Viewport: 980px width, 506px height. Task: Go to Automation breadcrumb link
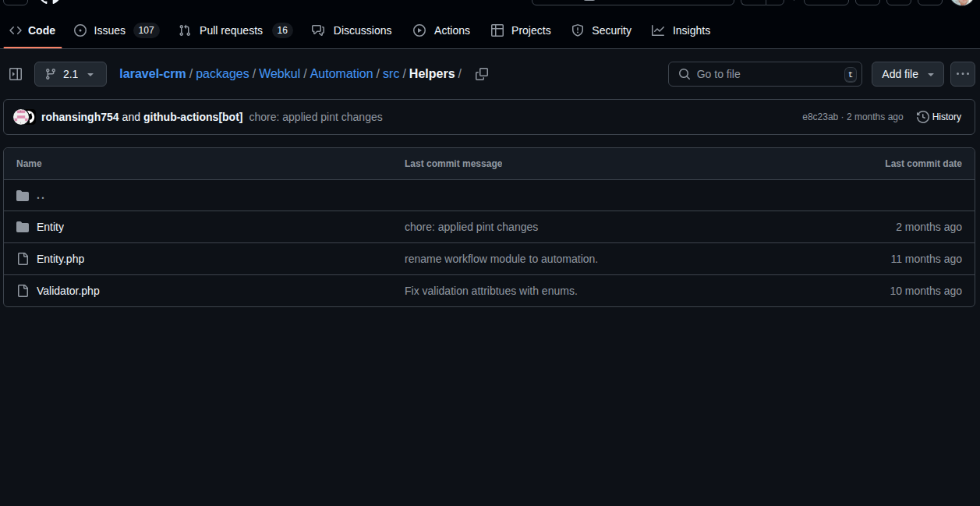341,74
